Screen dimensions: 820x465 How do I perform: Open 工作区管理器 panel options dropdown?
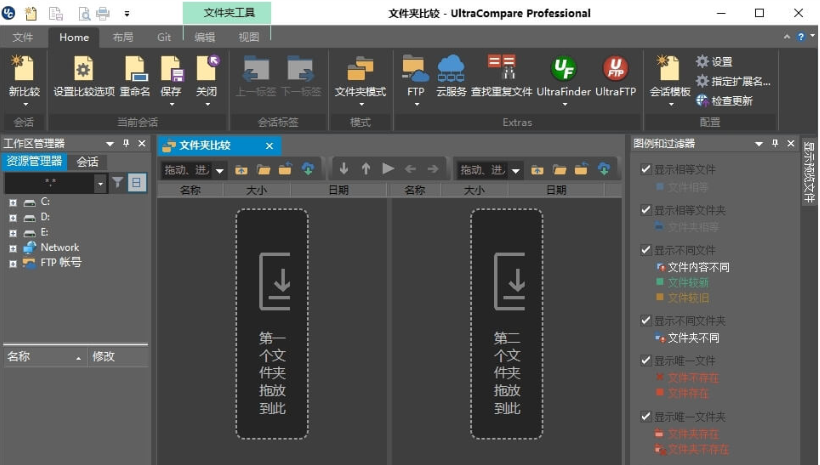click(x=110, y=143)
